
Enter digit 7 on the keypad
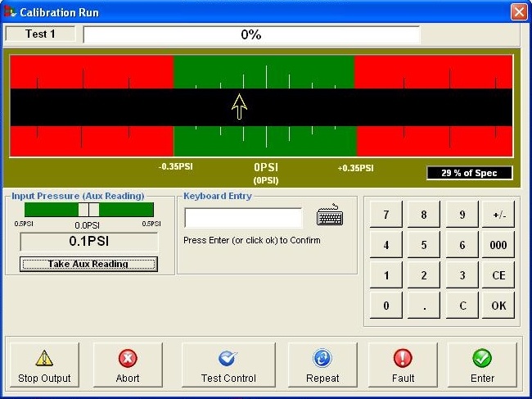click(386, 215)
